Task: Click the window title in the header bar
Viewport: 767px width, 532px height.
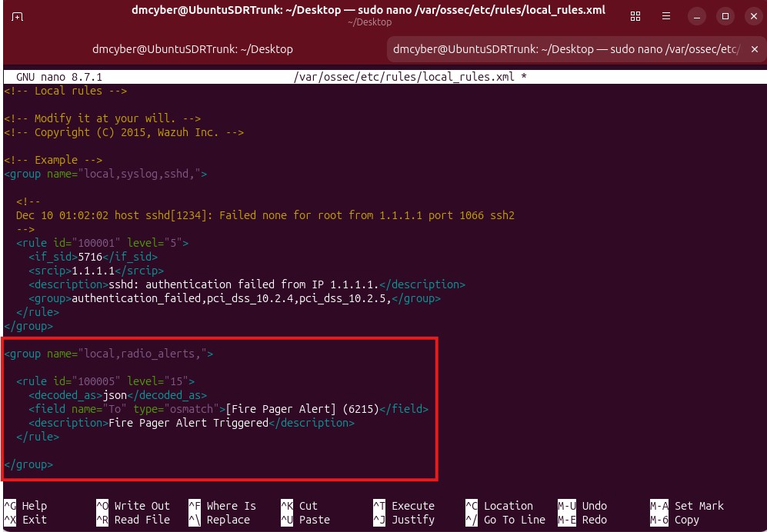Action: (368, 10)
